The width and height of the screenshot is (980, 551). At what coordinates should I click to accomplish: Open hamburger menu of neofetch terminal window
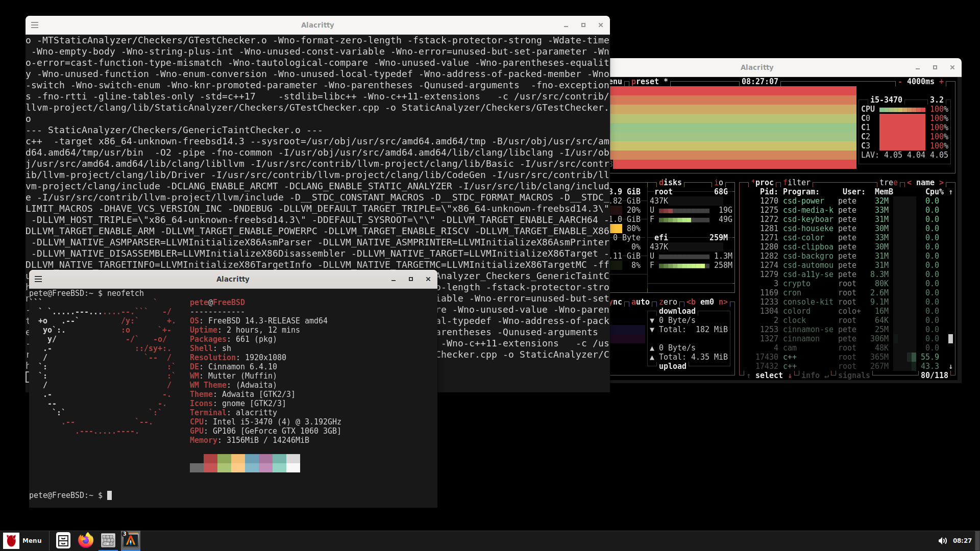tap(38, 279)
